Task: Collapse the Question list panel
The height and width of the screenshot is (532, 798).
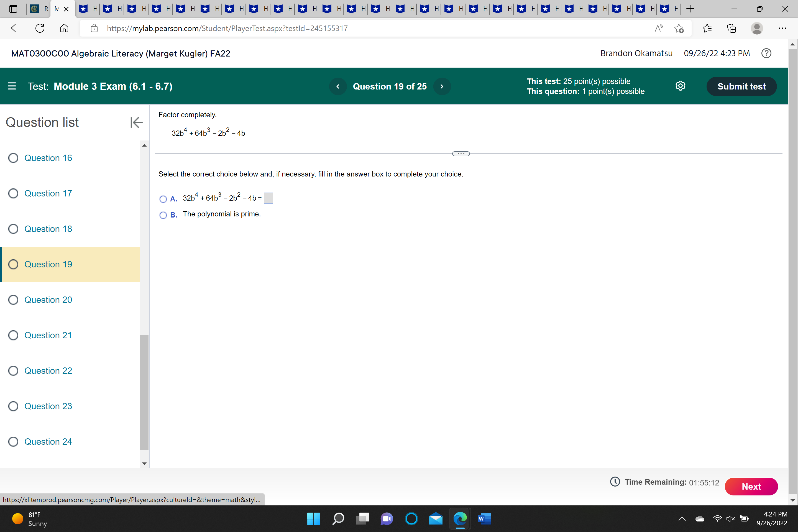Action: [136, 122]
